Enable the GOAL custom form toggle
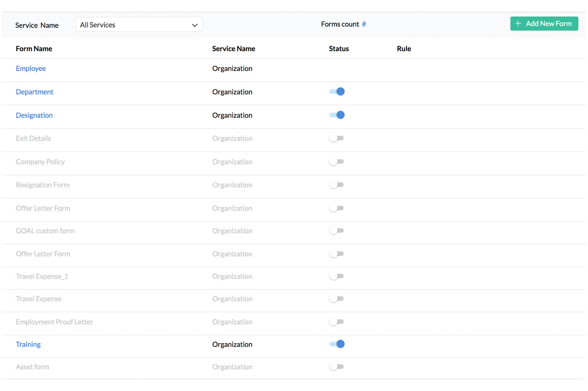Image resolution: width=588 pixels, height=391 pixels. tap(337, 231)
